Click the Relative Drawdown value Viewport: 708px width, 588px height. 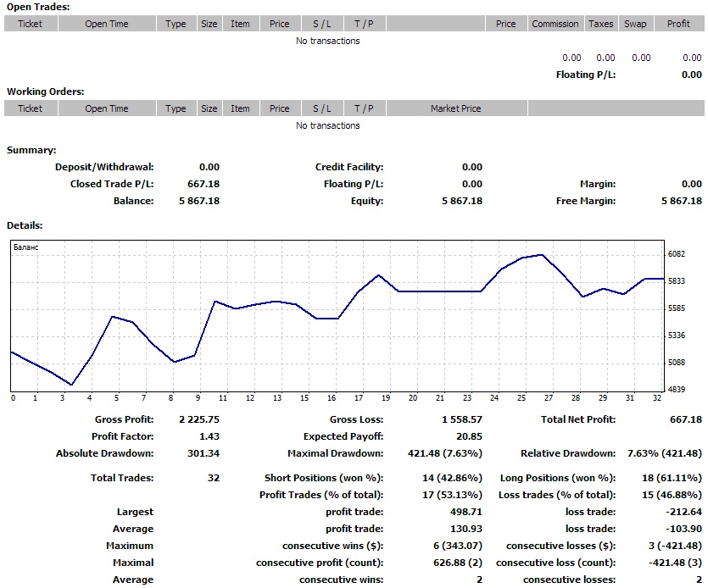point(664,453)
